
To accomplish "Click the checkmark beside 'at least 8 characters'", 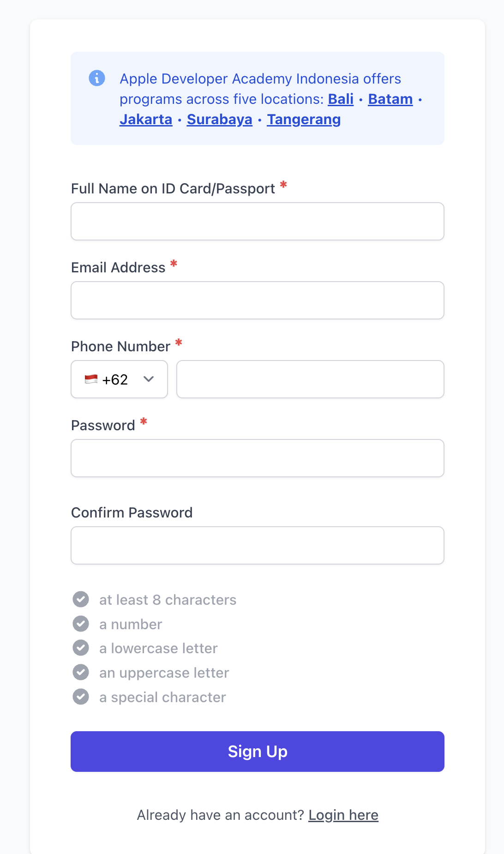I will [x=81, y=599].
